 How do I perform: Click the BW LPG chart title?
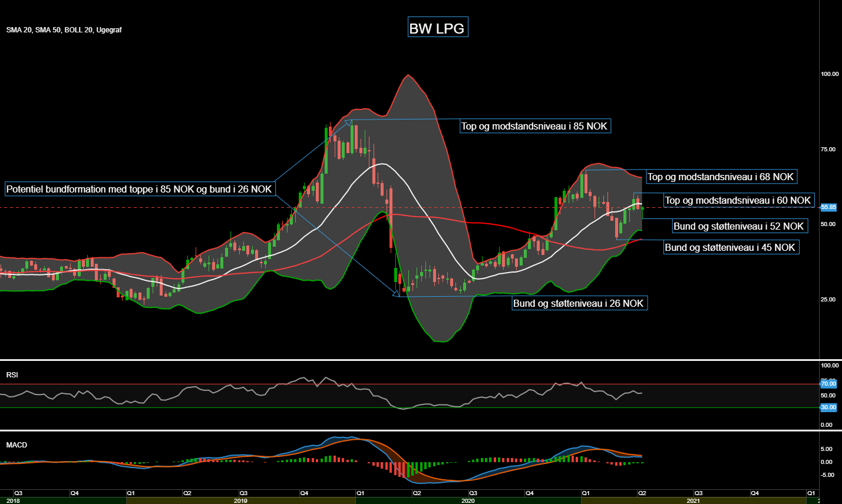pos(437,28)
